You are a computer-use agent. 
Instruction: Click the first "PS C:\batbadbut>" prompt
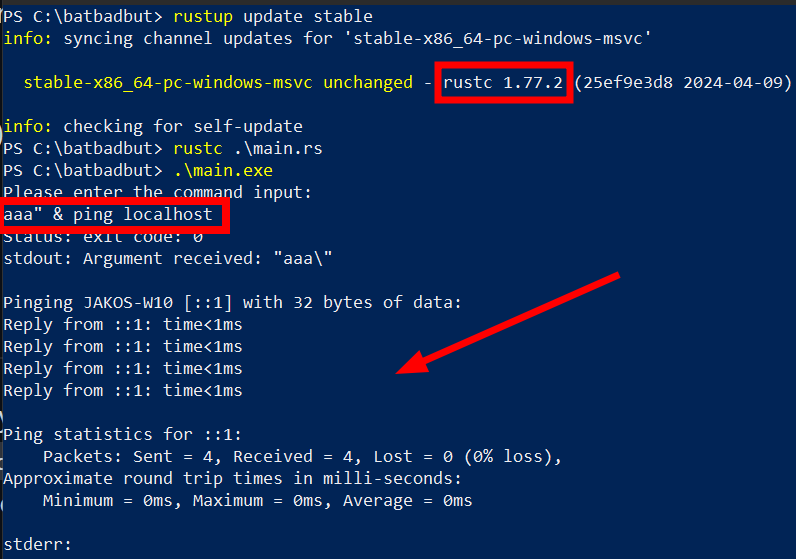[x=82, y=17]
